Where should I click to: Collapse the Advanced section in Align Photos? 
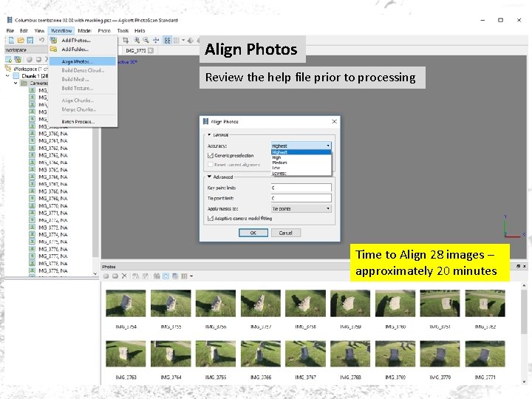point(209,177)
